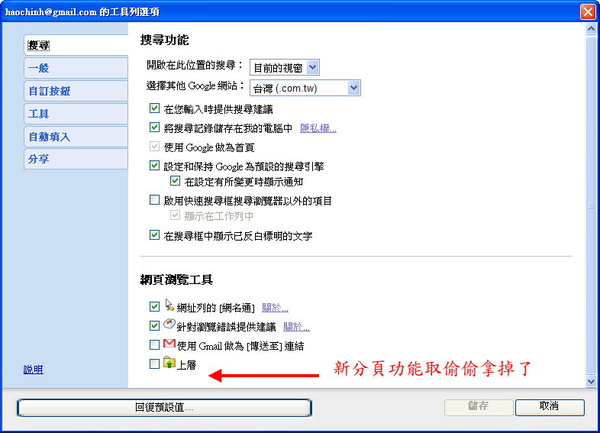Click the 上層 folder up icon
The height and width of the screenshot is (433, 600).
point(169,362)
